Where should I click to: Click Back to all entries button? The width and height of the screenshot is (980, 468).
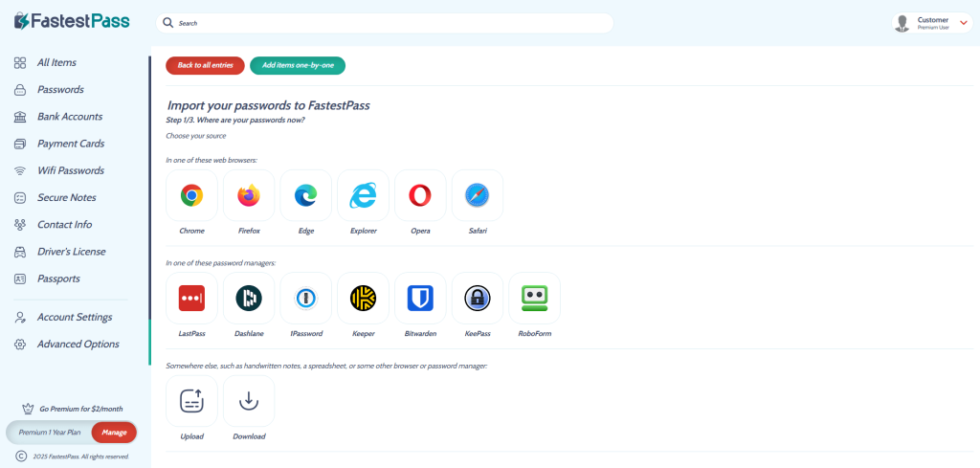[x=205, y=65]
